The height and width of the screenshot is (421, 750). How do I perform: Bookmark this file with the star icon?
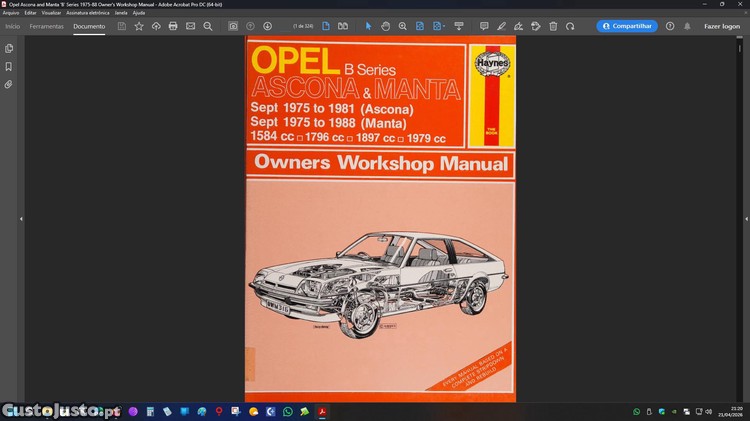tap(139, 26)
